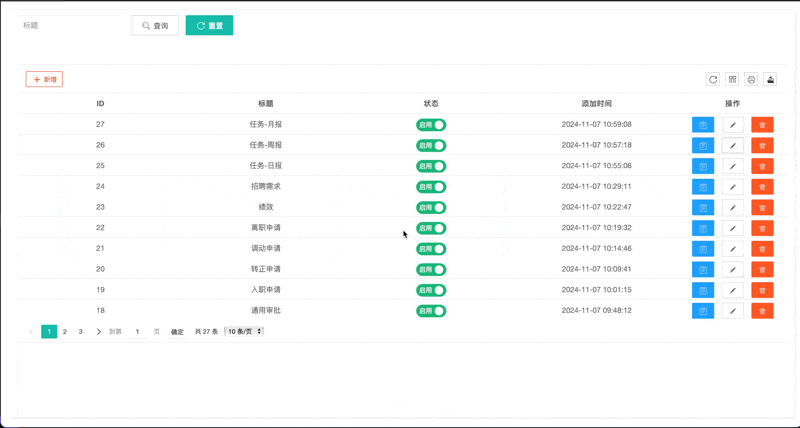Toggle the 启用 switch for 调动申请
The width and height of the screenshot is (800, 428).
coord(431,249)
